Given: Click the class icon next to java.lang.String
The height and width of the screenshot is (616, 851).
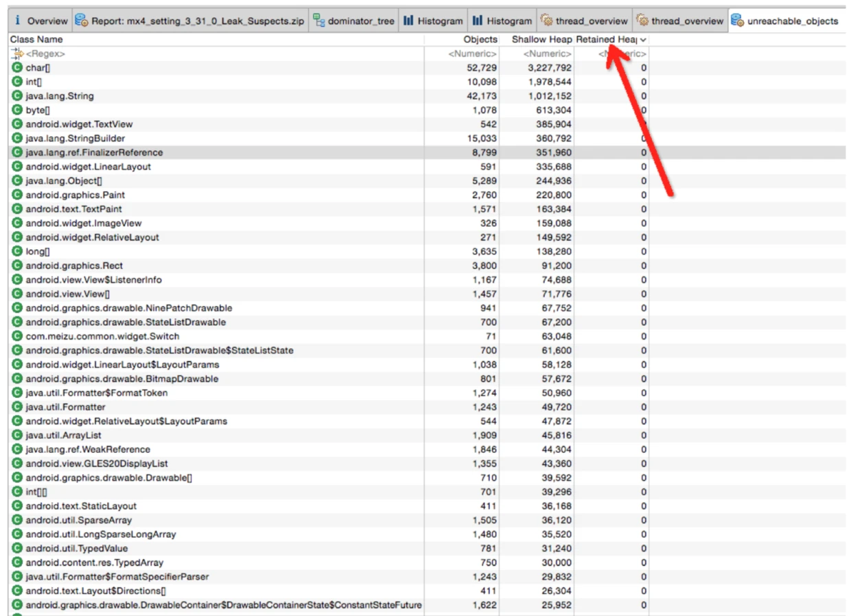Looking at the screenshot, I should tap(17, 96).
